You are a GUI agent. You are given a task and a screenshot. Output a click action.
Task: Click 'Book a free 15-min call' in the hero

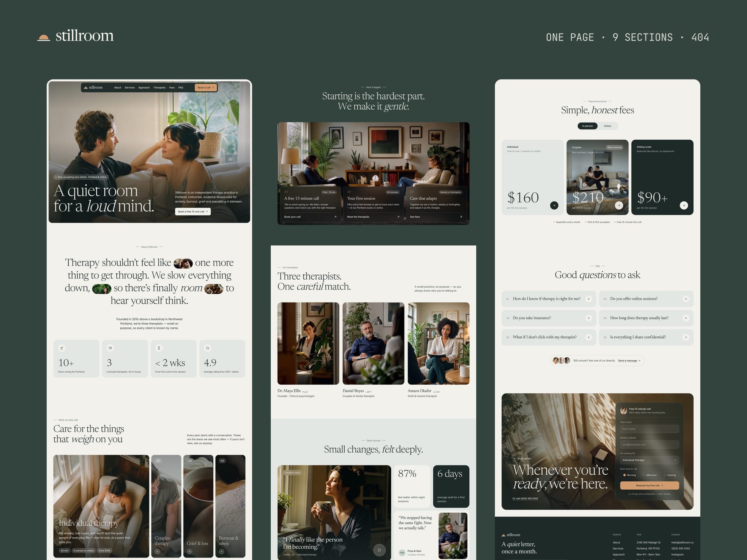193,211
